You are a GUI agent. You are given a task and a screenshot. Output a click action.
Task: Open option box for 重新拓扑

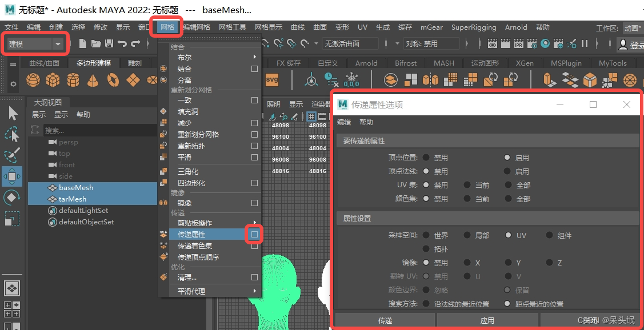[x=255, y=146]
